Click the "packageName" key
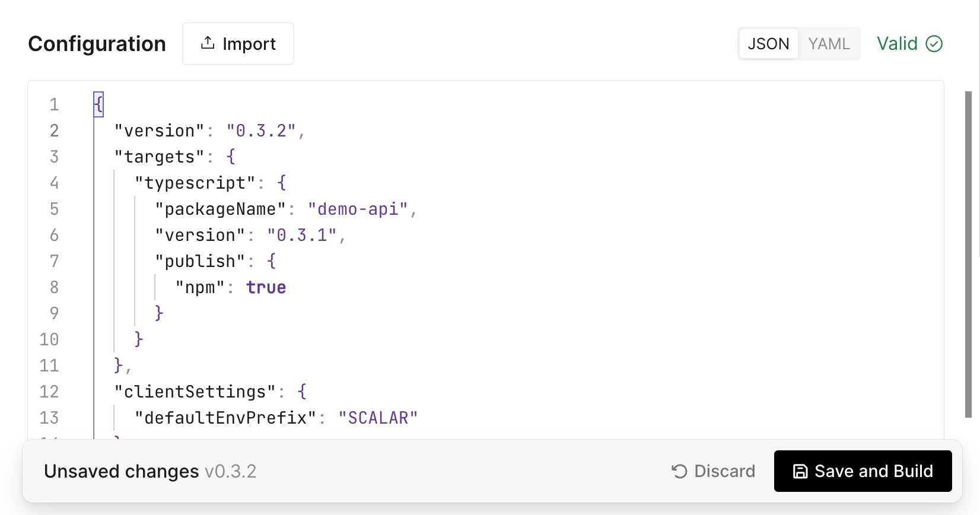Viewport: 980px width, 515px height. pyautogui.click(x=220, y=209)
